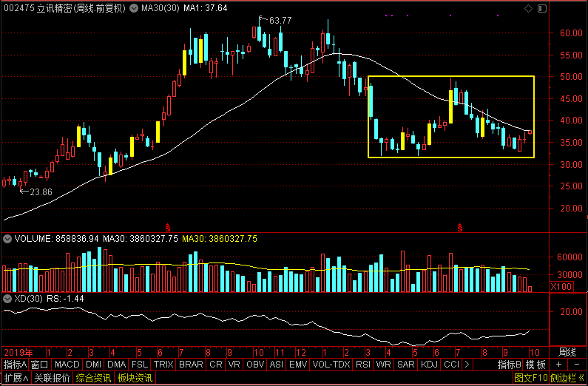Zoom out the chart with minus button

click(576, 365)
